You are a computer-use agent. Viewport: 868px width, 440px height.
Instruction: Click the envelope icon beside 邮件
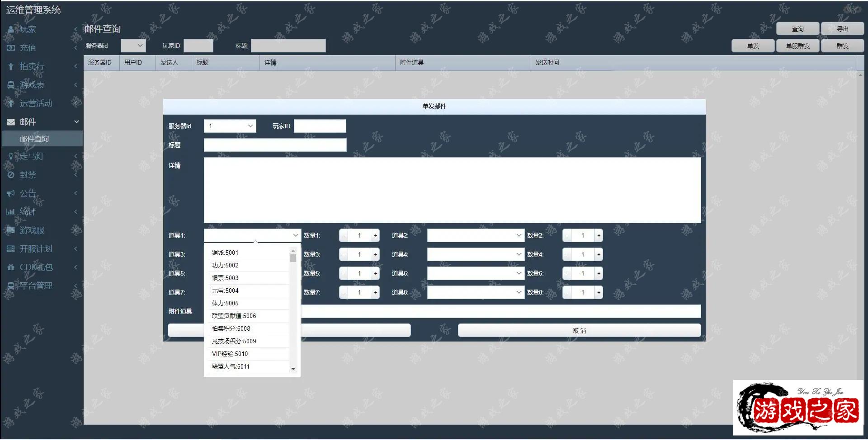(11, 122)
